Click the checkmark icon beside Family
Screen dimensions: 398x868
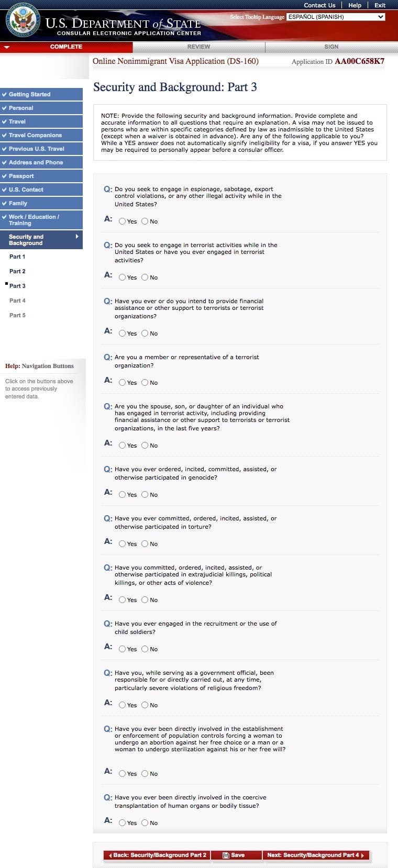(x=4, y=204)
